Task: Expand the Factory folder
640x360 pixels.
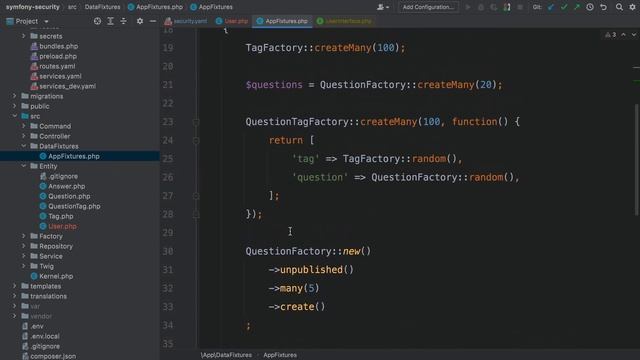Action: pyautogui.click(x=24, y=236)
